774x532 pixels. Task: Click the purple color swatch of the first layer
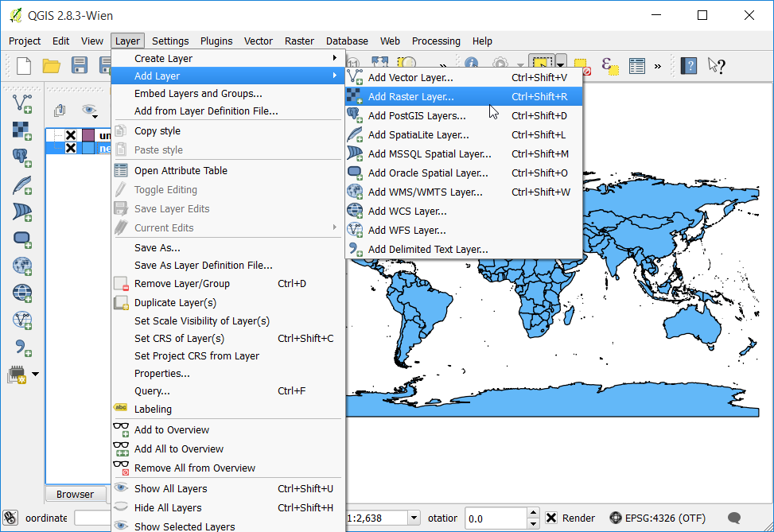coord(88,135)
